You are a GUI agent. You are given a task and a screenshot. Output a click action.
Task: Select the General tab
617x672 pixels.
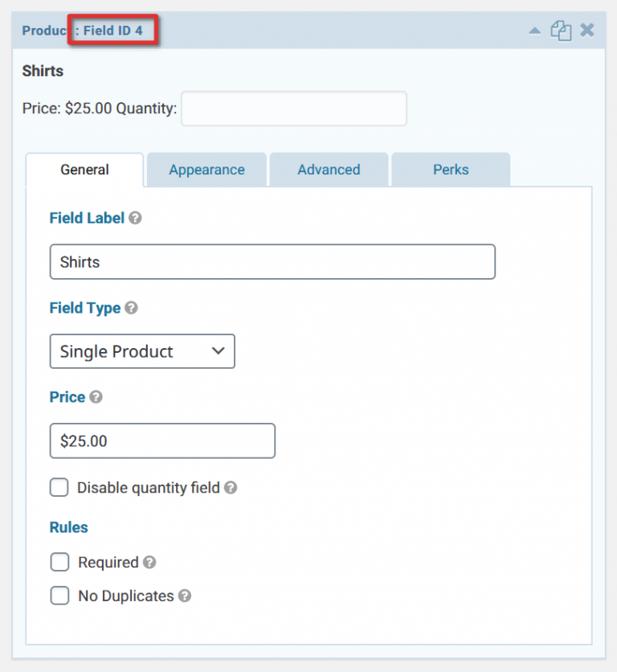pos(84,170)
